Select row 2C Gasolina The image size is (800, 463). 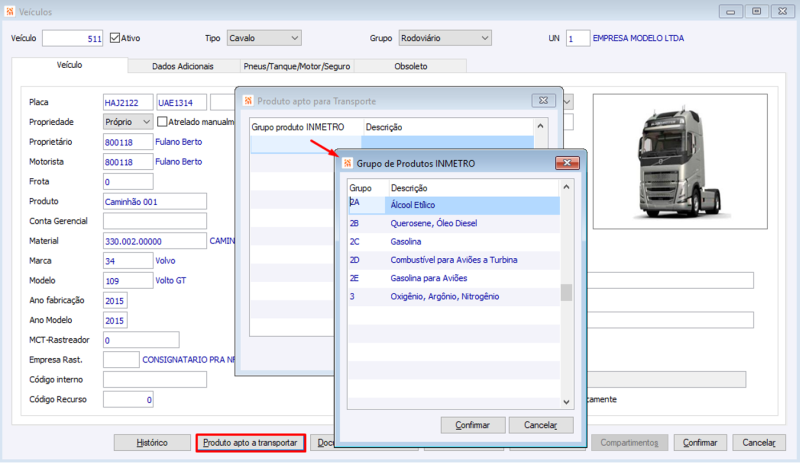pos(454,241)
